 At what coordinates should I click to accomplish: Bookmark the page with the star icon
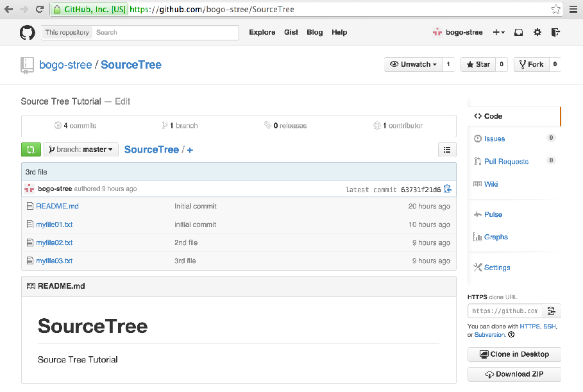(556, 9)
